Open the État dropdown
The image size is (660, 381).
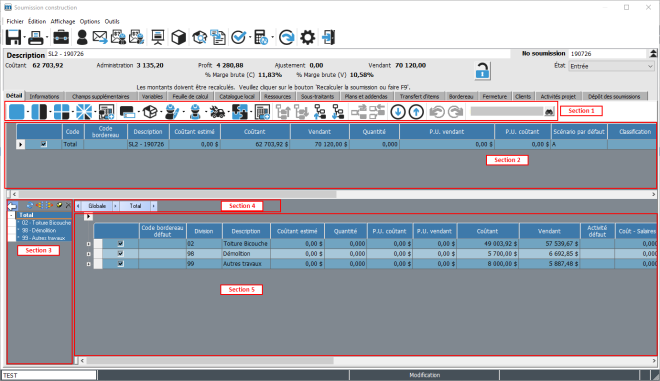611,67
